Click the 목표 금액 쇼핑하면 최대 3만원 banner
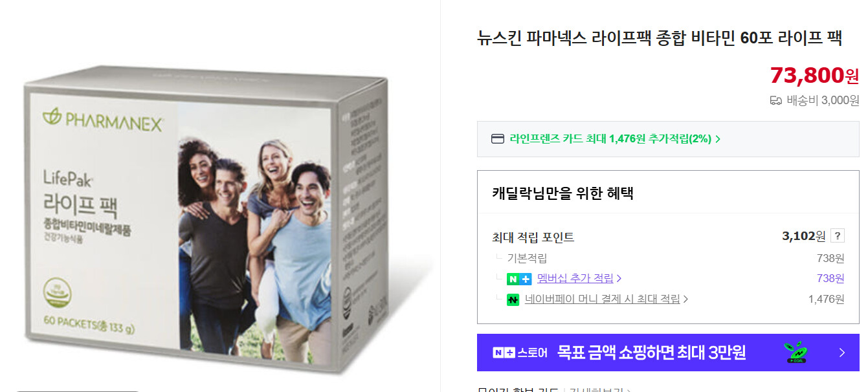 (668, 353)
